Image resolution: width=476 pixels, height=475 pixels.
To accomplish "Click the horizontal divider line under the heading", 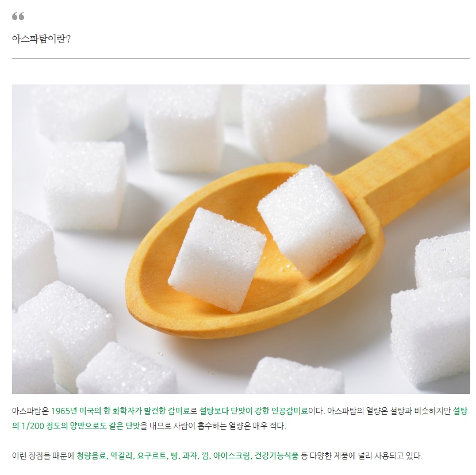I will click(x=241, y=58).
